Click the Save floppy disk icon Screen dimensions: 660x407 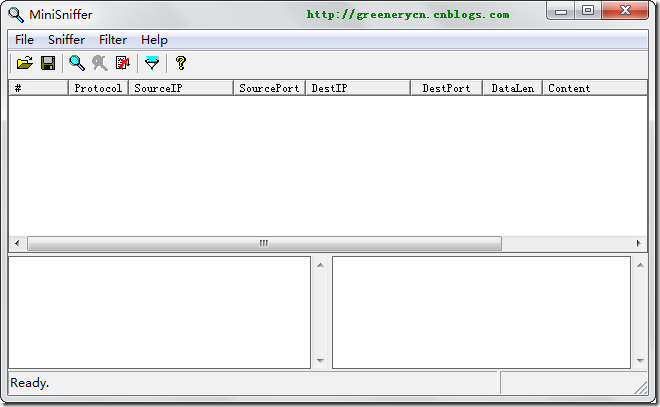[x=48, y=63]
